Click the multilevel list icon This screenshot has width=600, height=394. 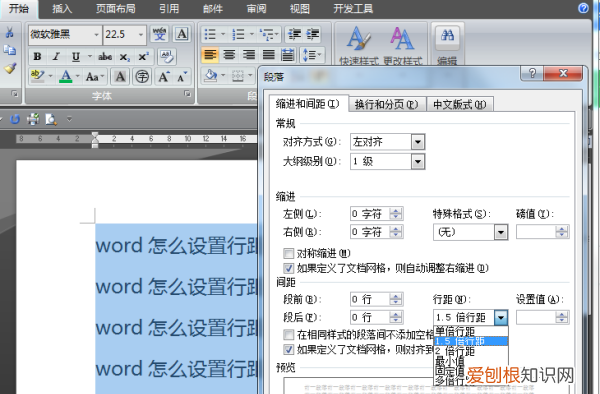(266, 34)
